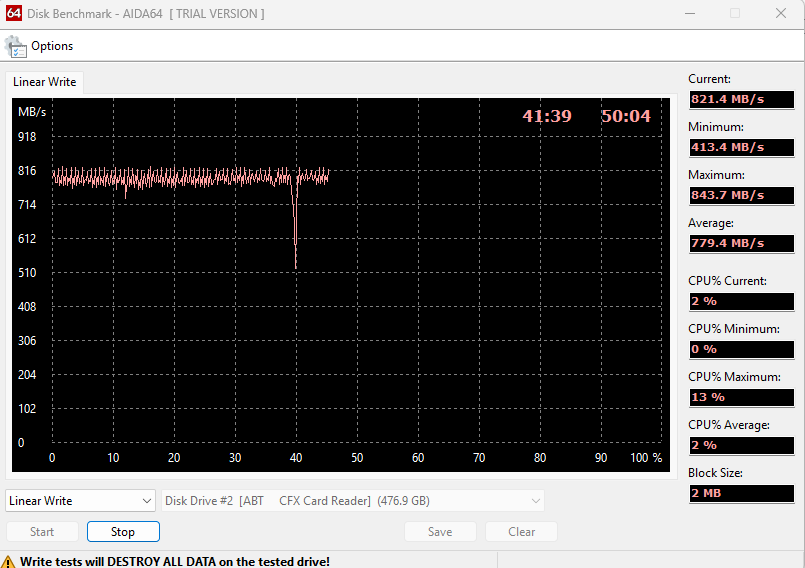Select the Linear Write tab

tap(45, 82)
